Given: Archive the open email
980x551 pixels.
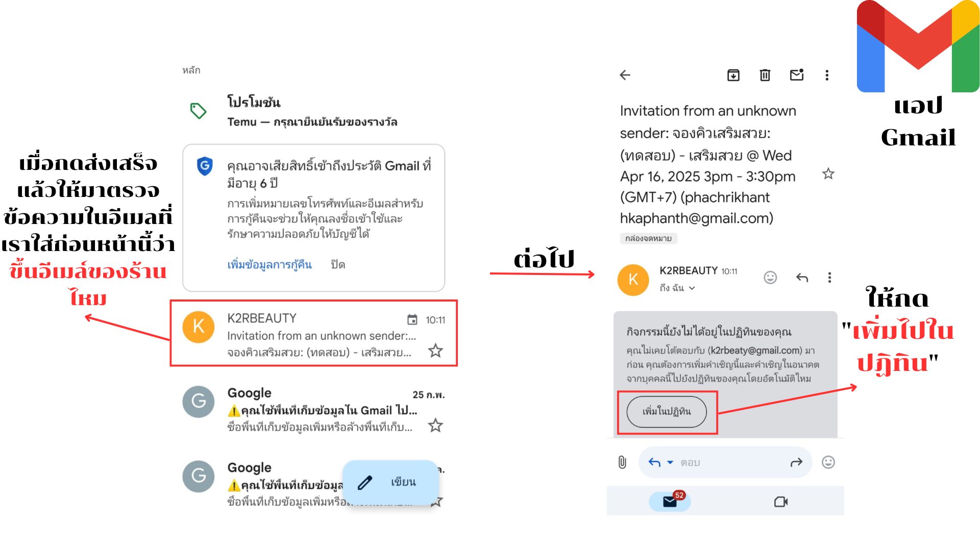Looking at the screenshot, I should [x=733, y=76].
